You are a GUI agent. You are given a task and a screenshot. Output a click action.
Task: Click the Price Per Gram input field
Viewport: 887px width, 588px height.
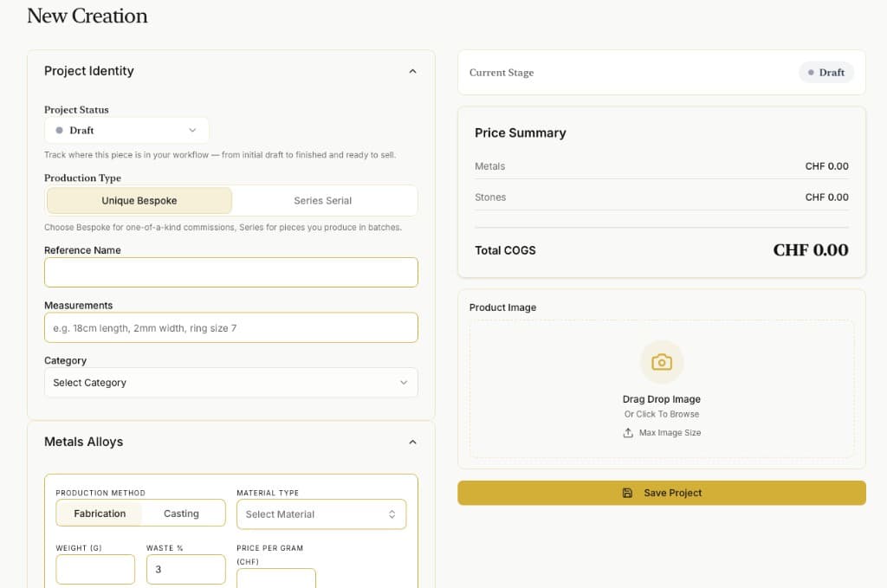click(276, 578)
